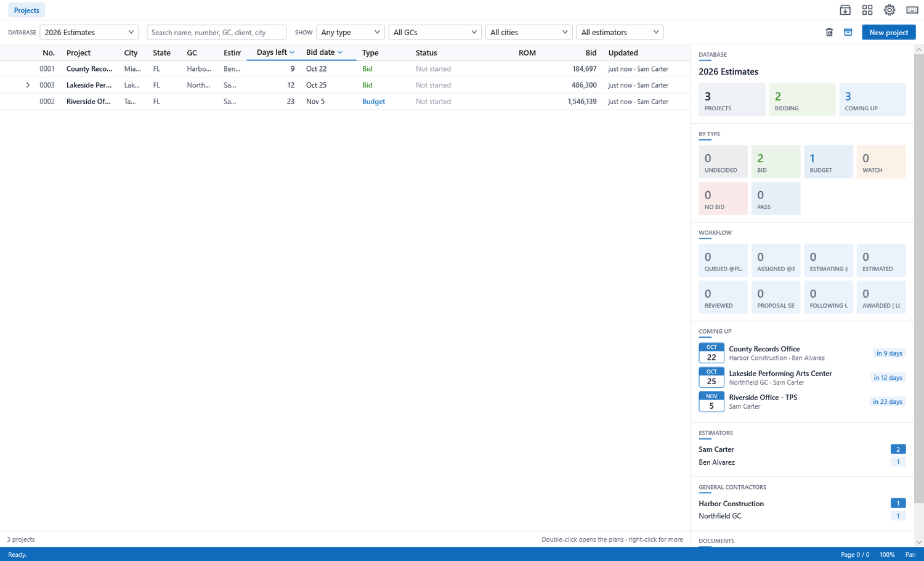
Task: Click the Project column header
Action: (x=78, y=53)
